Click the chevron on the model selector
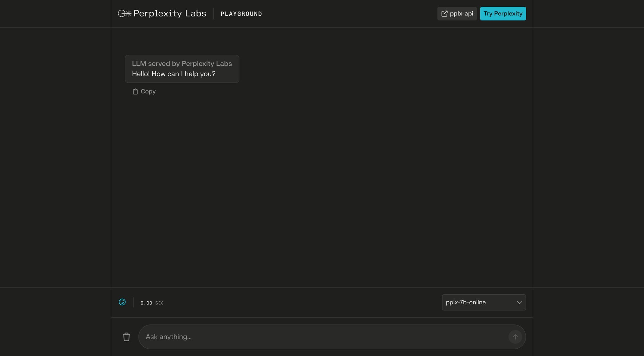 coord(520,302)
